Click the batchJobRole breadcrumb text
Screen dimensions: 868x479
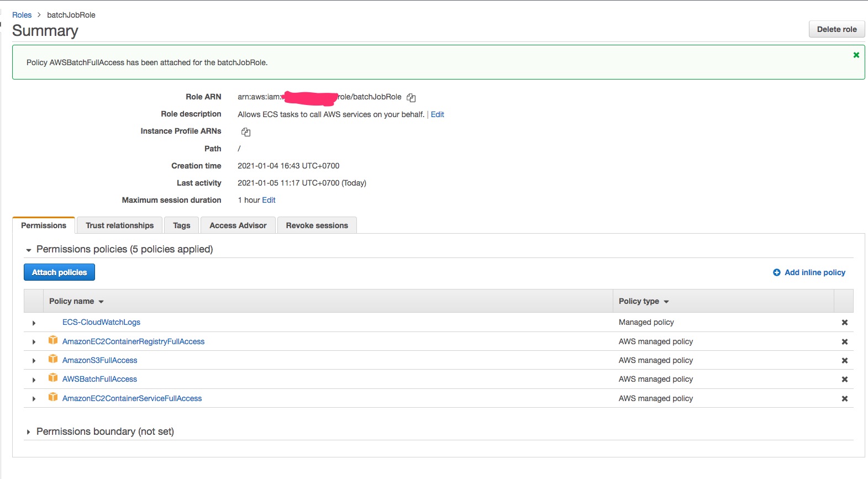pos(71,15)
